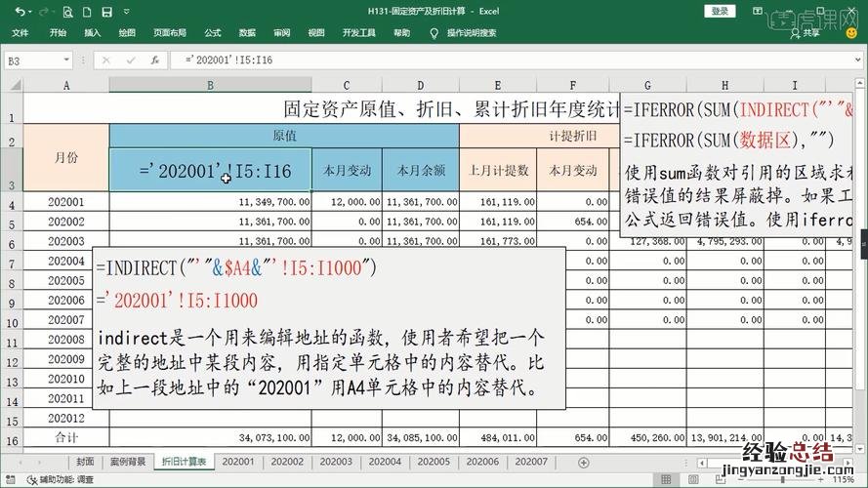Select the 案例背景 sheet tab
The image size is (868, 488).
(128, 462)
